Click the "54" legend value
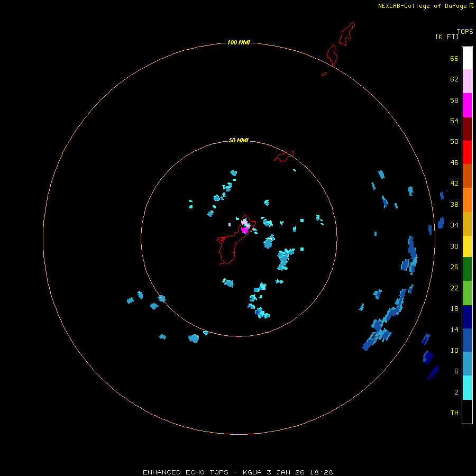476x476 pixels. [454, 121]
